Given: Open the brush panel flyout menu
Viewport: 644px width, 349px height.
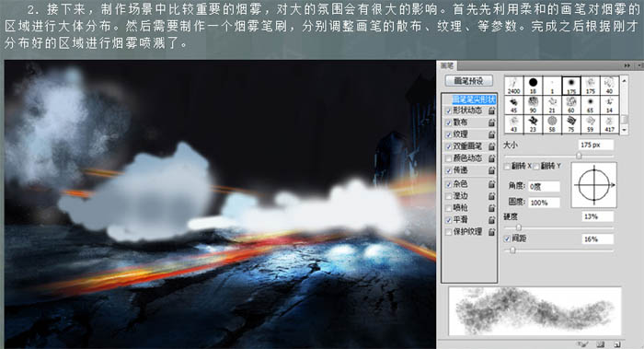Looking at the screenshot, I should coord(640,65).
